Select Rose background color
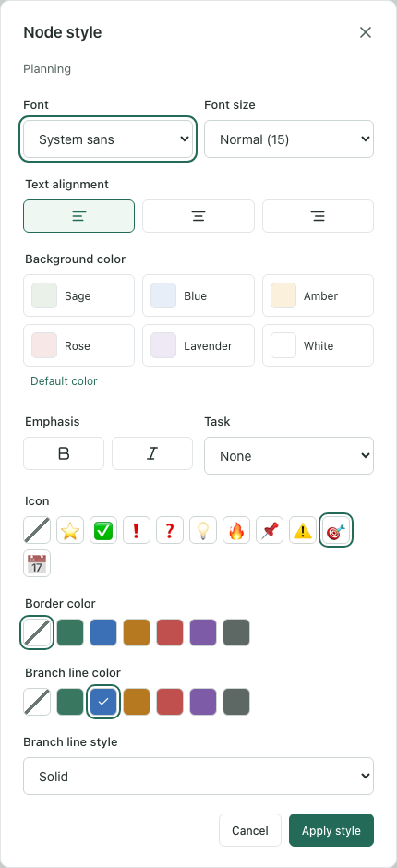Screen dimensions: 397x868 pyautogui.click(x=78, y=345)
